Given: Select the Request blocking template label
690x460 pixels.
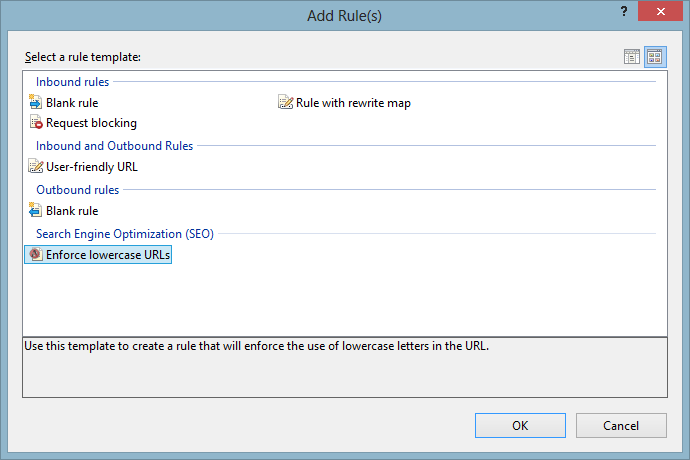Looking at the screenshot, I should coord(91,123).
